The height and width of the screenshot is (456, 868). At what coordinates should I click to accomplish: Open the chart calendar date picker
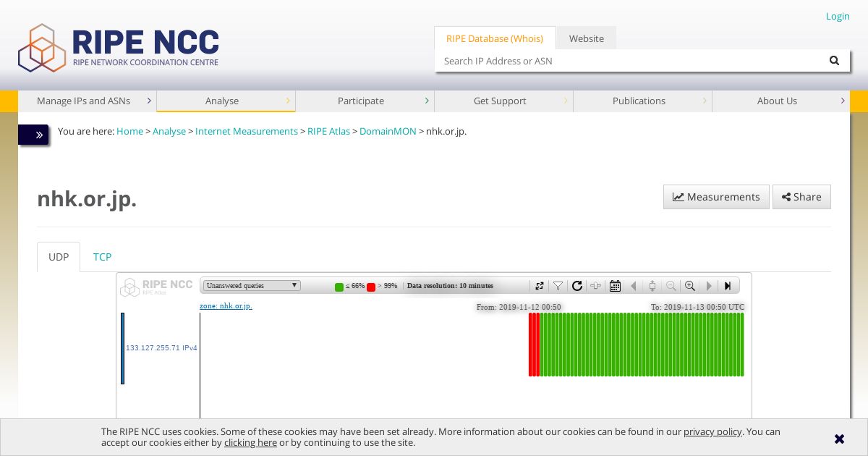click(615, 286)
